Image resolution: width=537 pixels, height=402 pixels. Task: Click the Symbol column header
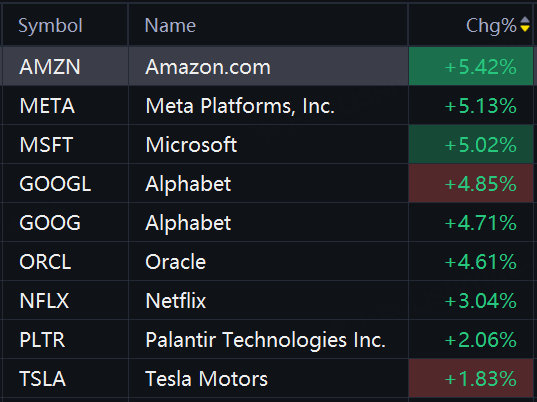point(50,25)
